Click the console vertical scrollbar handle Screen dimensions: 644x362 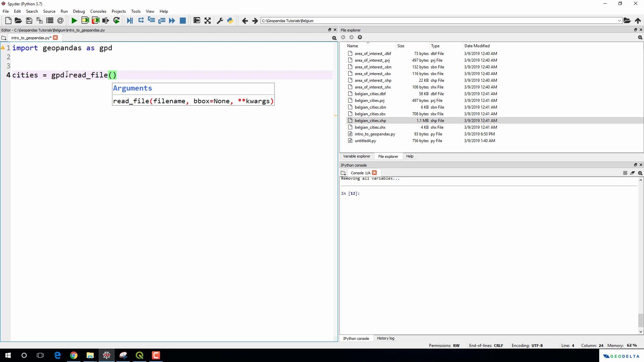click(641, 320)
